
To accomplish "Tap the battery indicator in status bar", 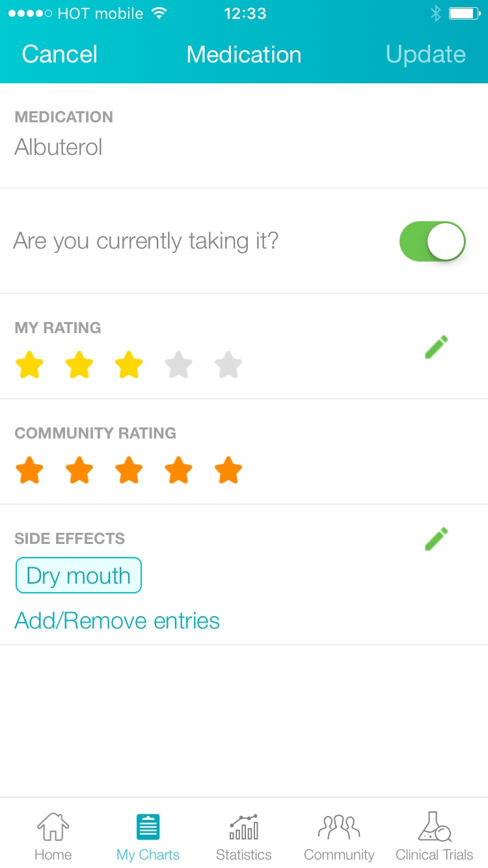I will 465,14.
